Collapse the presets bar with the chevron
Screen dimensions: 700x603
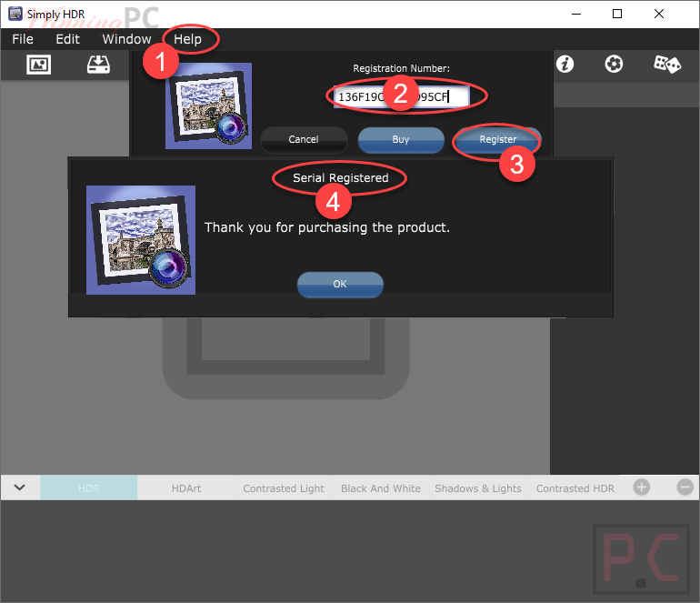click(20, 487)
